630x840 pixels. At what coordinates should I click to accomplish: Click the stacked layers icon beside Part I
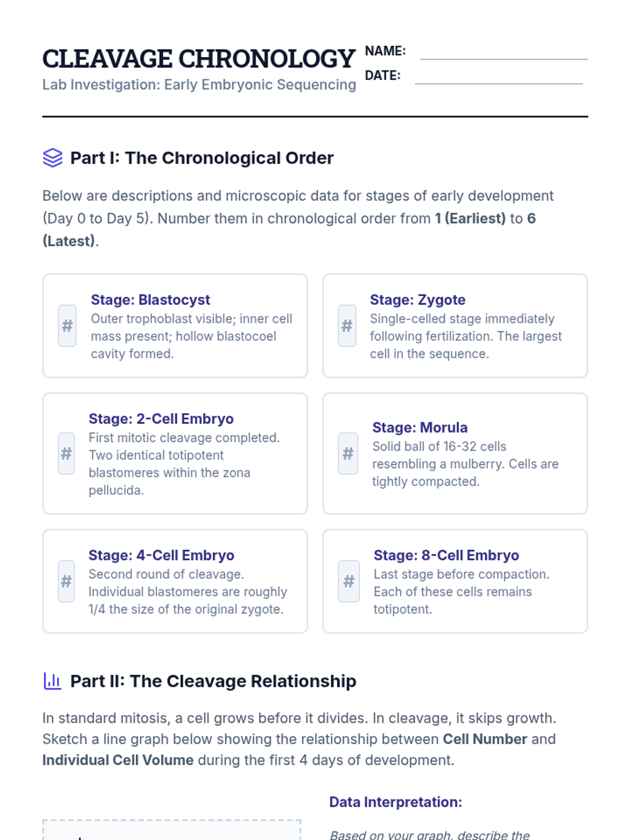click(x=52, y=158)
